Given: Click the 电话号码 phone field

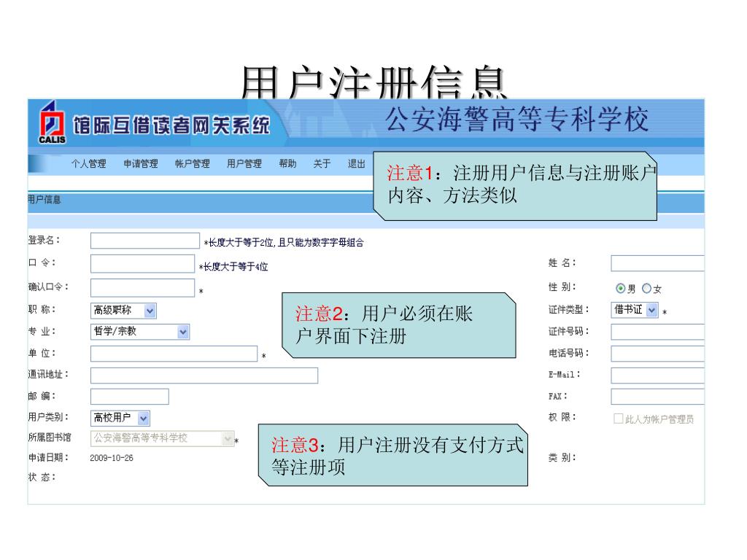Looking at the screenshot, I should pos(657,354).
